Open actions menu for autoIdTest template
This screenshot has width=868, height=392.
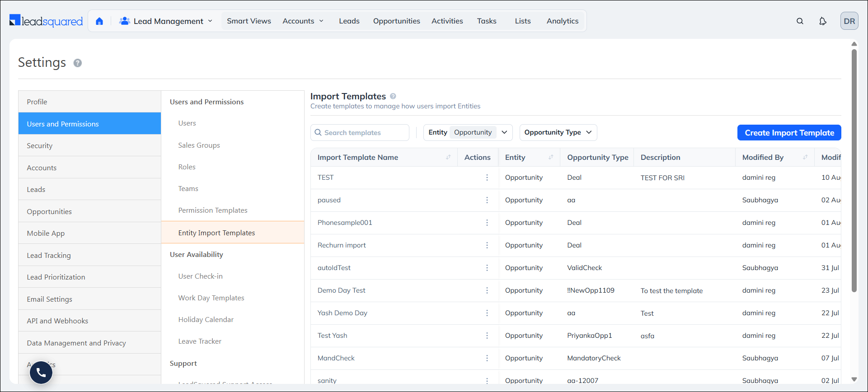pyautogui.click(x=487, y=268)
